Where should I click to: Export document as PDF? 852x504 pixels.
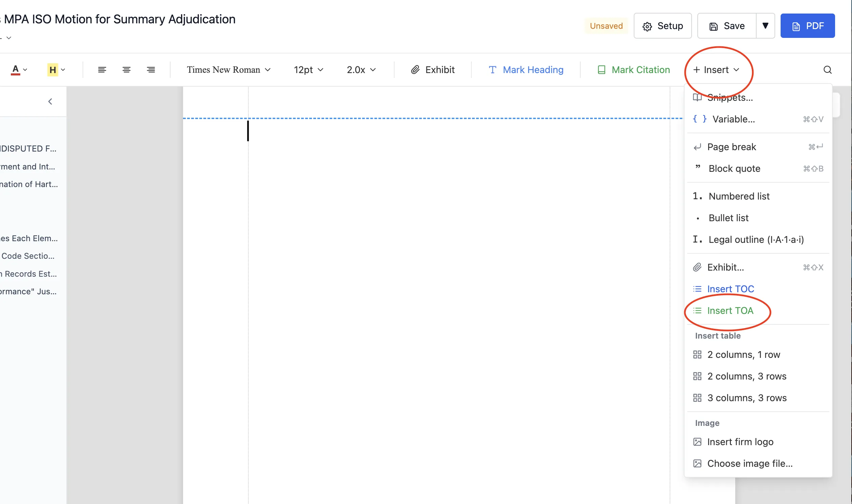(x=807, y=26)
